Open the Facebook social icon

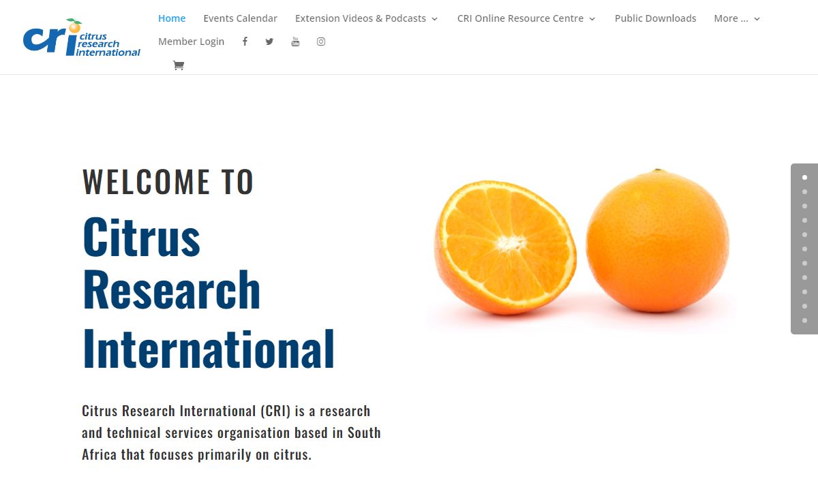[245, 42]
